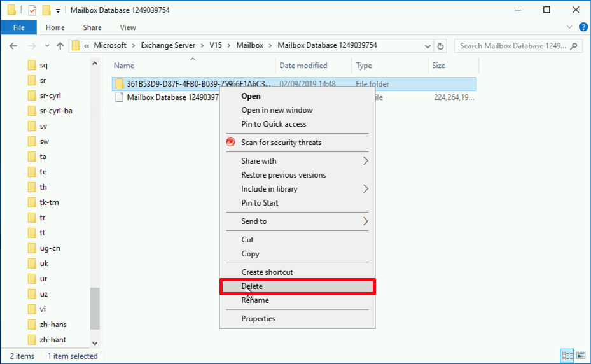Screen dimensions: 591x364
Task: Select the sv folder in the tree
Action: click(x=43, y=126)
